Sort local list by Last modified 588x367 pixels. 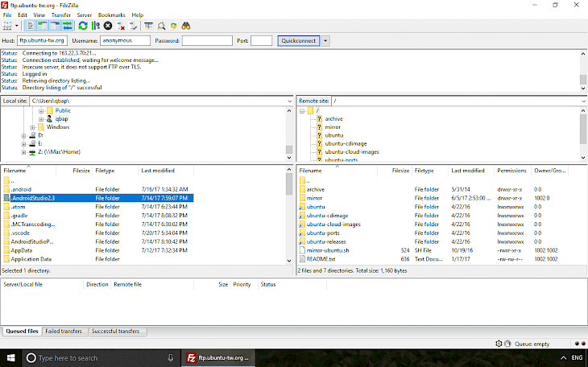click(x=166, y=171)
